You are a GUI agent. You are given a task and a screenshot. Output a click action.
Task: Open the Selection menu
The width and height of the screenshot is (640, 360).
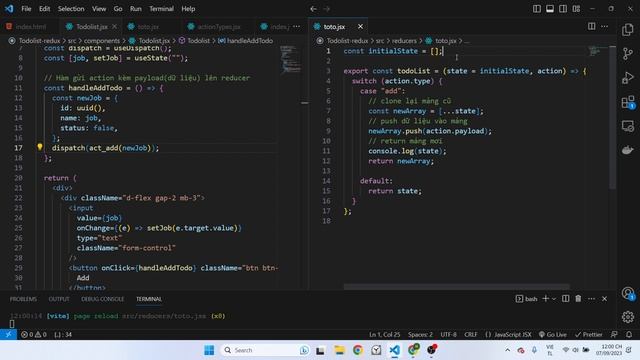tap(71, 9)
